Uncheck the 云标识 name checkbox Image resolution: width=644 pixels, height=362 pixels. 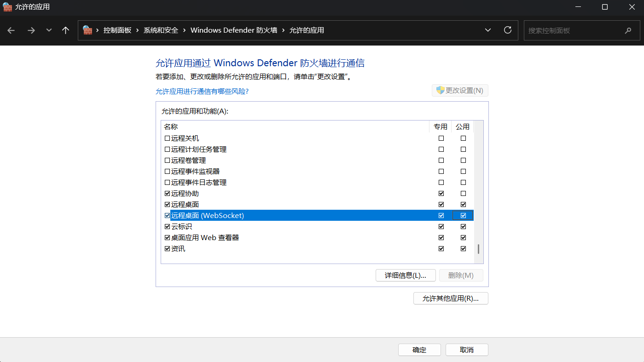[x=168, y=227]
